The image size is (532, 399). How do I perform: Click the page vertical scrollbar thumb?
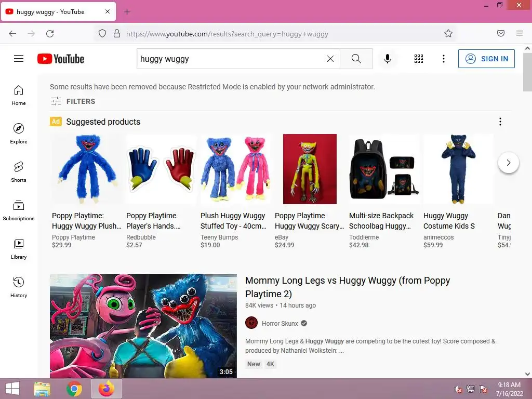click(x=527, y=72)
